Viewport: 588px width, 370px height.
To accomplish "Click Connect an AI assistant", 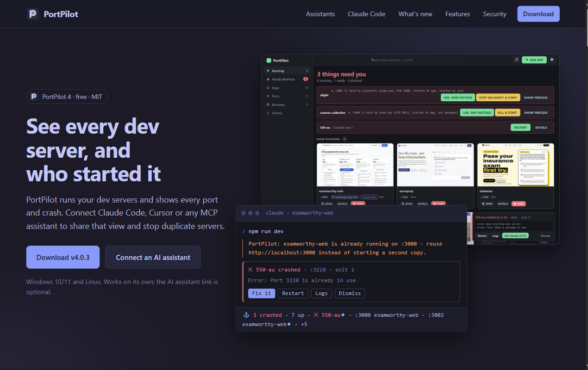I will pos(153,257).
